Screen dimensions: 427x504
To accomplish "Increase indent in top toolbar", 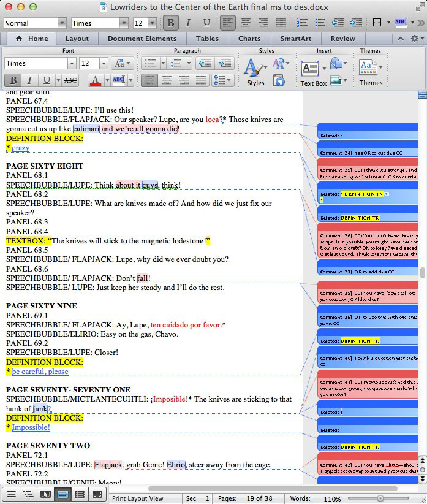I will (x=356, y=23).
